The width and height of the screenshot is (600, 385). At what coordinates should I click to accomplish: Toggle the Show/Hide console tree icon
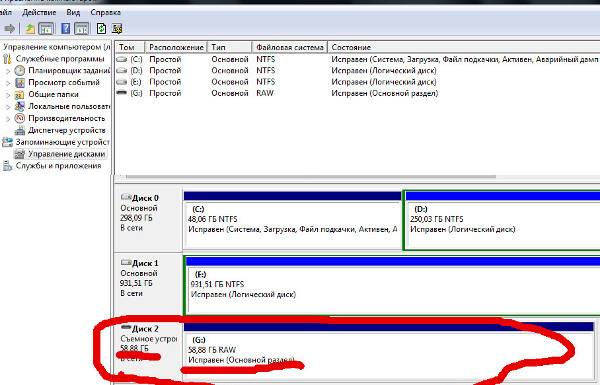46,28
